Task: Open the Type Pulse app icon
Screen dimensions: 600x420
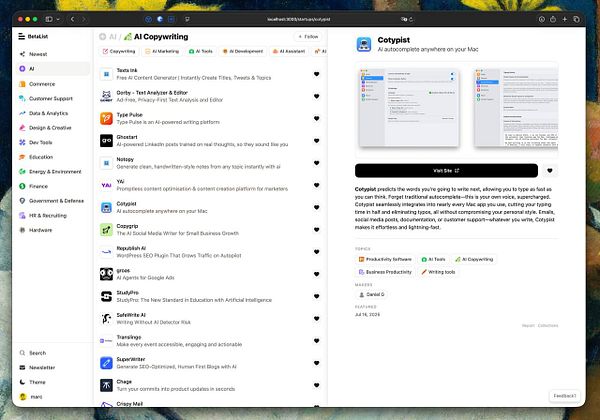Action: (x=106, y=119)
